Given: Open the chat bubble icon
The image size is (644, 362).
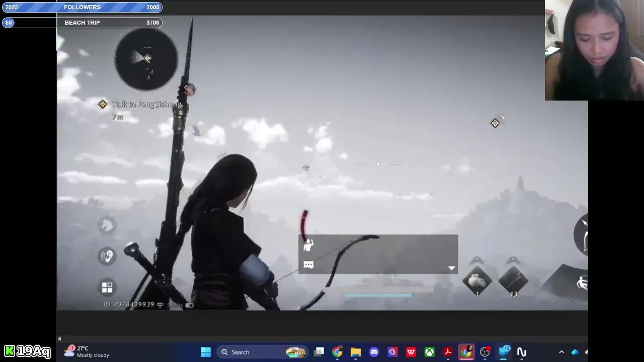Looking at the screenshot, I should [308, 265].
